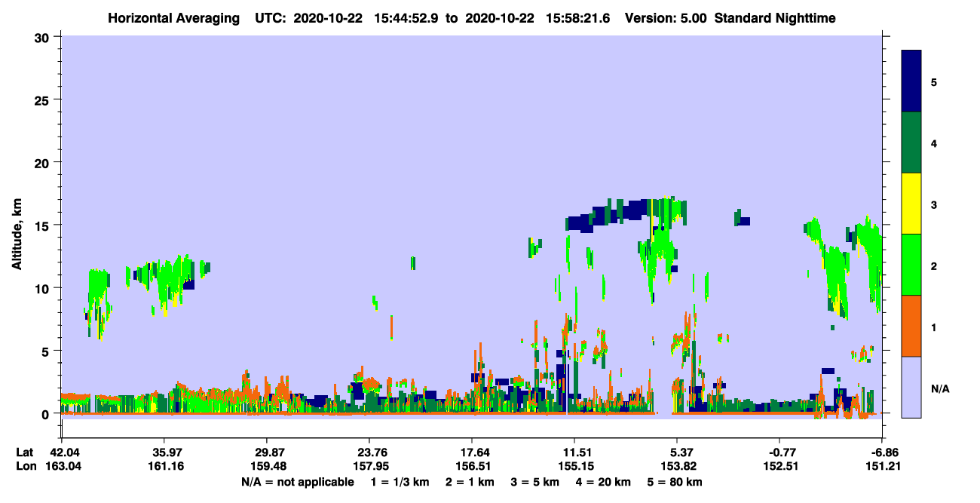Click legend text '4 = 20 km'

point(604,482)
